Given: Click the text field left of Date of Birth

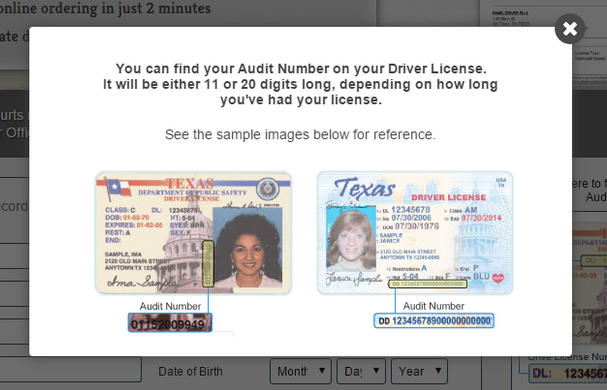Looking at the screenshot, I should pyautogui.click(x=70, y=370).
